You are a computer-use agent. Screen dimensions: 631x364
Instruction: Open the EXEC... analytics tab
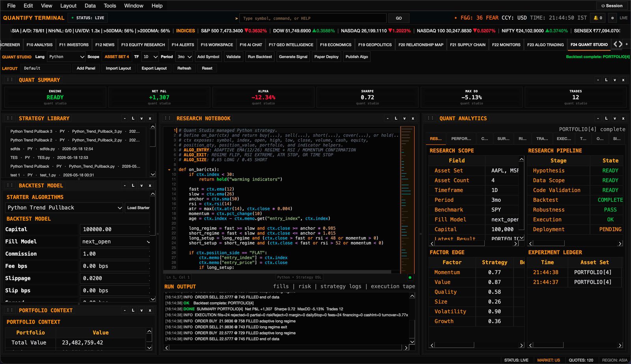pos(564,139)
